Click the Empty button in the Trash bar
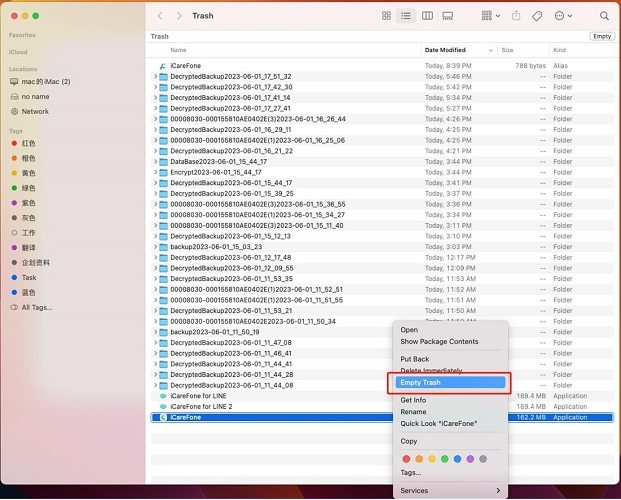 pos(602,36)
